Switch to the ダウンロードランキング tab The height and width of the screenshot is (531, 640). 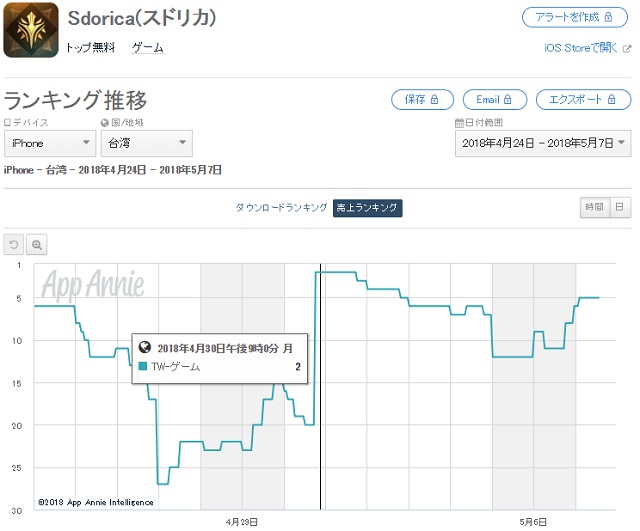(281, 207)
